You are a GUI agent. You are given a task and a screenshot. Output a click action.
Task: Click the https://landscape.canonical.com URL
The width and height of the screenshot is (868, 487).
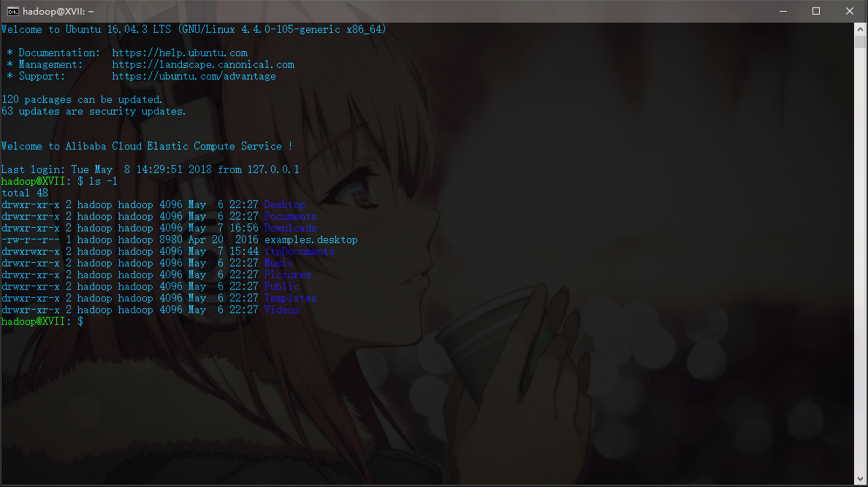pos(203,65)
